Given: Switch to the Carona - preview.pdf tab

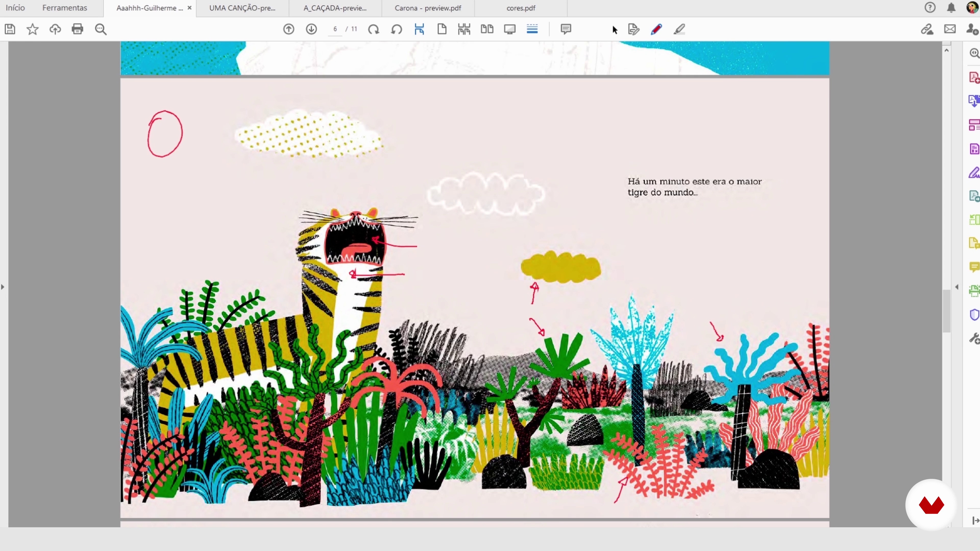Looking at the screenshot, I should coord(428,8).
